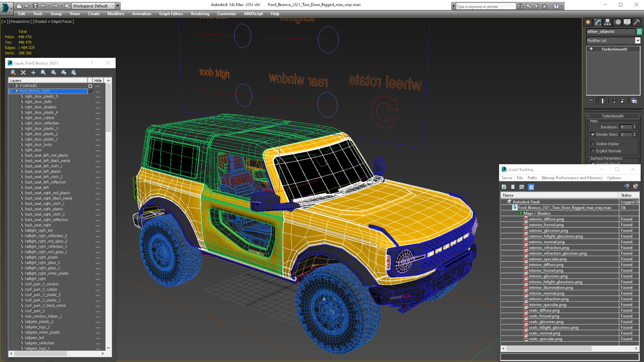This screenshot has width=644, height=362.
Task: Toggle hide for right_door_plastic_5 row
Action: click(x=98, y=97)
